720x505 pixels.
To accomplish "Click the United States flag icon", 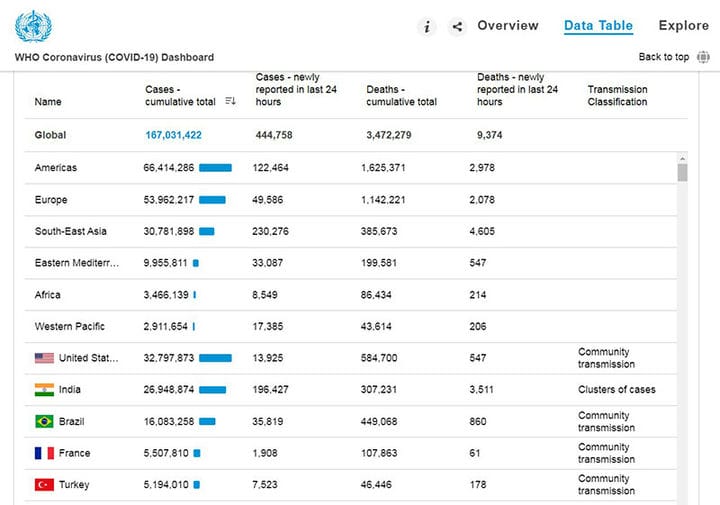I will 44,358.
